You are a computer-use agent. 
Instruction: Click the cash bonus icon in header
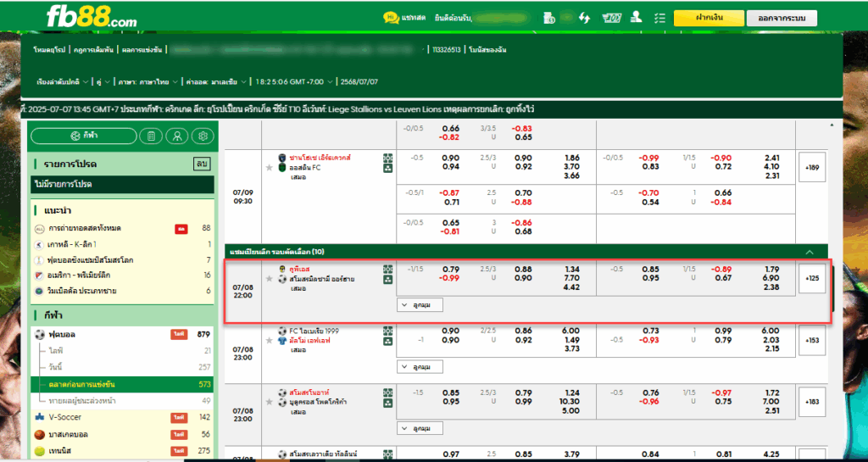pos(611,18)
